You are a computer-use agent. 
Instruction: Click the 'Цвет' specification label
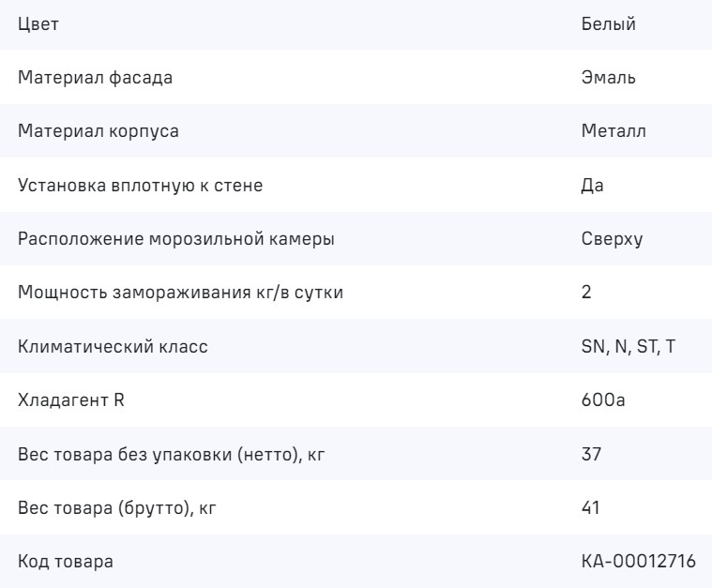pos(38,25)
